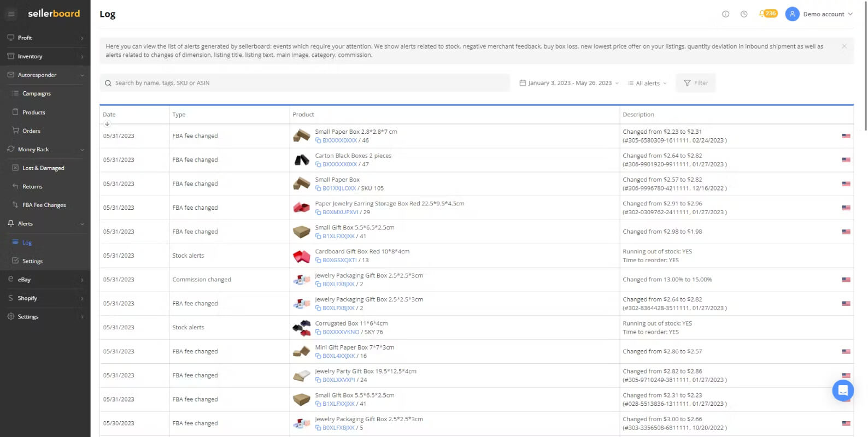Open Demo account dropdown arrow
The height and width of the screenshot is (437, 868).
(850, 14)
